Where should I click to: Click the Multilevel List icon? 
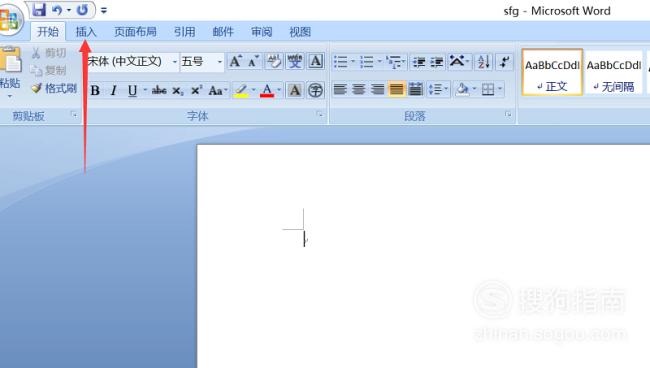(x=393, y=62)
